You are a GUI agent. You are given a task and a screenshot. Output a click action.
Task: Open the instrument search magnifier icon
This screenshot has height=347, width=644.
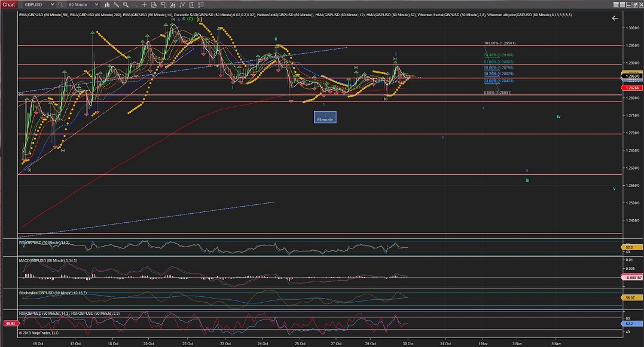point(60,5)
